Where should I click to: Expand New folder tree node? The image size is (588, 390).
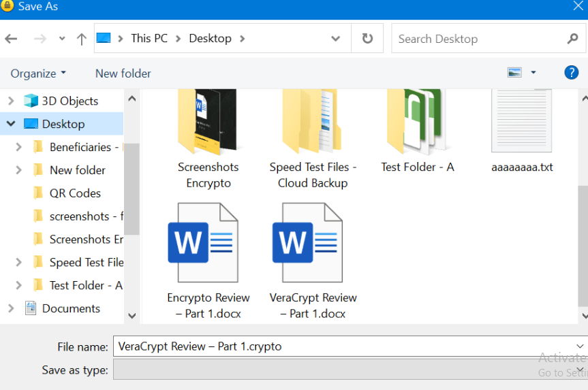[18, 170]
